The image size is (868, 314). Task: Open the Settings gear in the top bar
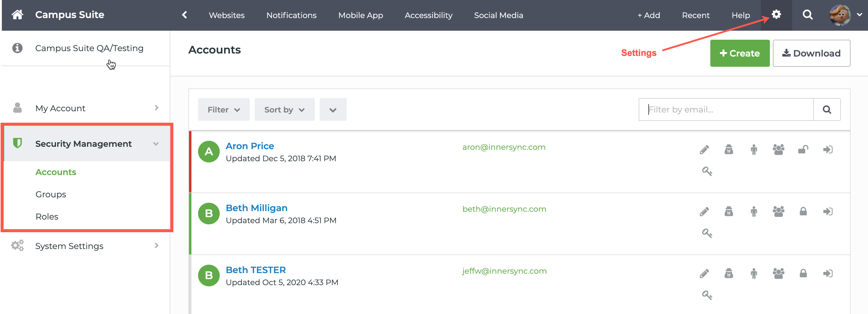click(776, 15)
